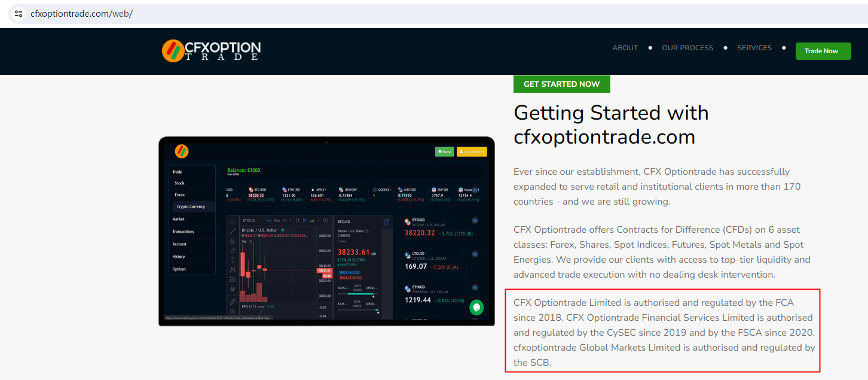The width and height of the screenshot is (868, 380).
Task: Click the orange logo inside laptop preview
Action: pos(182,151)
